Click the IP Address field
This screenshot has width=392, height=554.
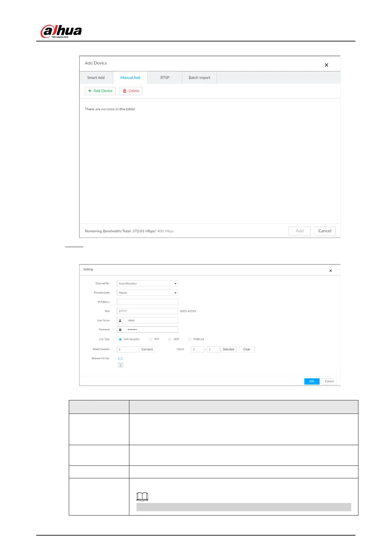coord(147,302)
